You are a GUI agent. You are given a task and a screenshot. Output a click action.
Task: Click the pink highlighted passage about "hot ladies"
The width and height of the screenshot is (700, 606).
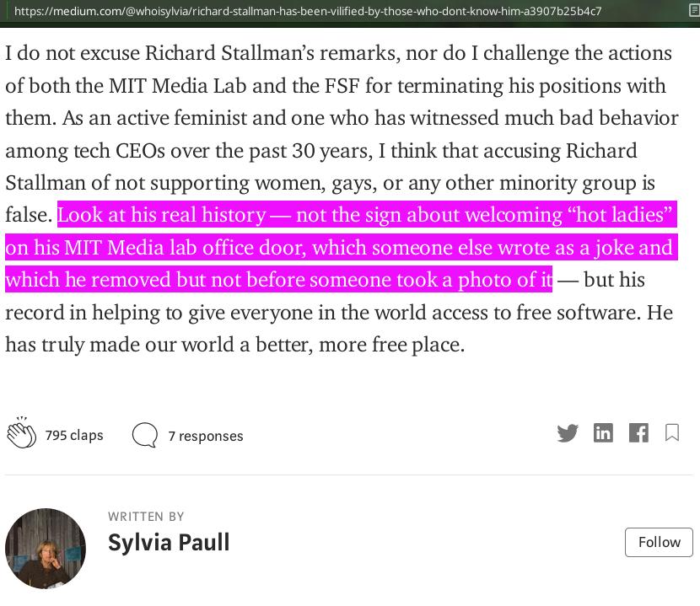[x=342, y=247]
